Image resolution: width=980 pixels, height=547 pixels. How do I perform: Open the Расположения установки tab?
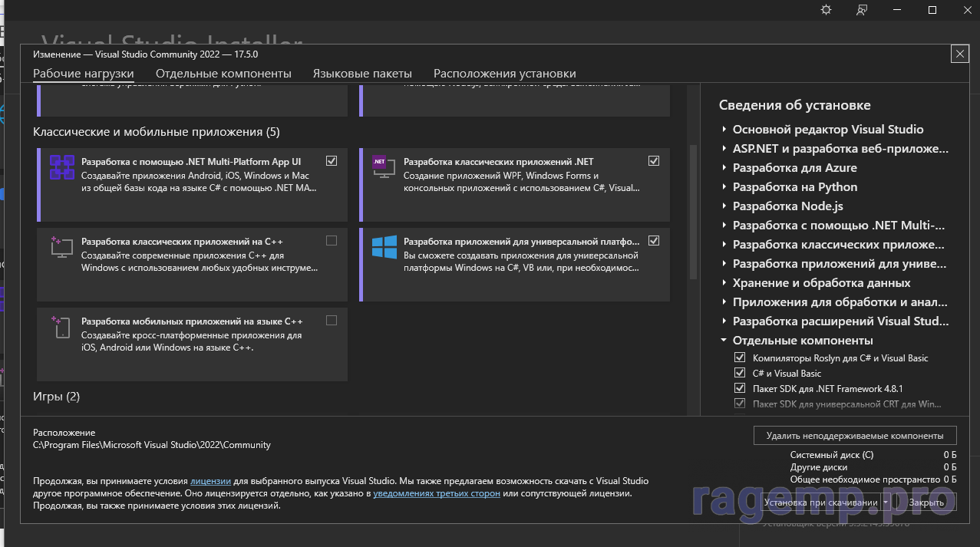tap(505, 74)
